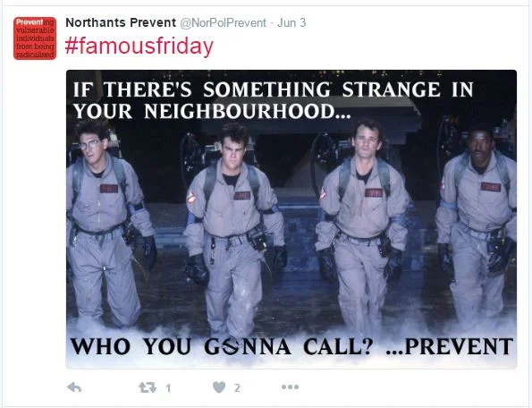Click the "WHO YOU" text in the bottom caption
The image size is (532, 408).
(131, 346)
